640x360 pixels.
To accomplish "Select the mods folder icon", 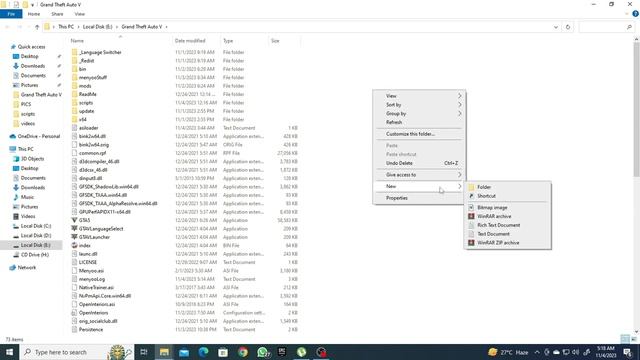I will [74, 86].
